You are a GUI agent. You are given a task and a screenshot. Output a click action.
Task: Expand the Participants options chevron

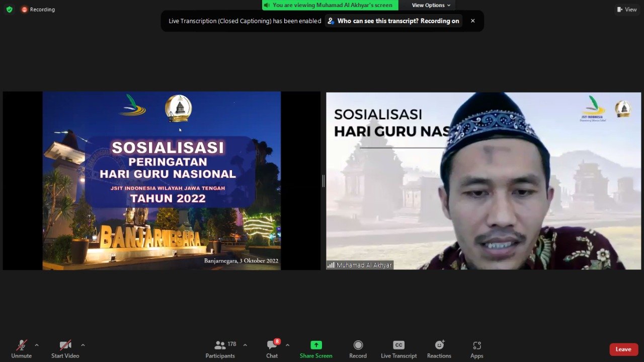(245, 345)
